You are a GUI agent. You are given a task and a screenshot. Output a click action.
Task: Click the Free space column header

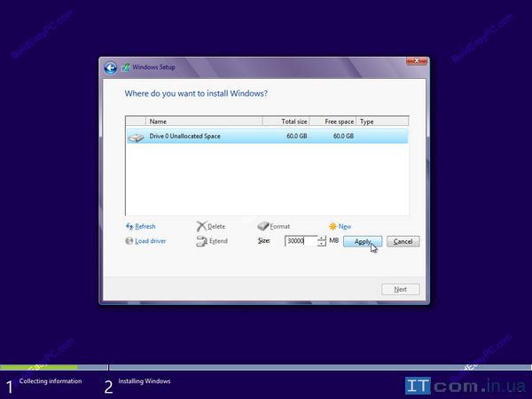[337, 121]
